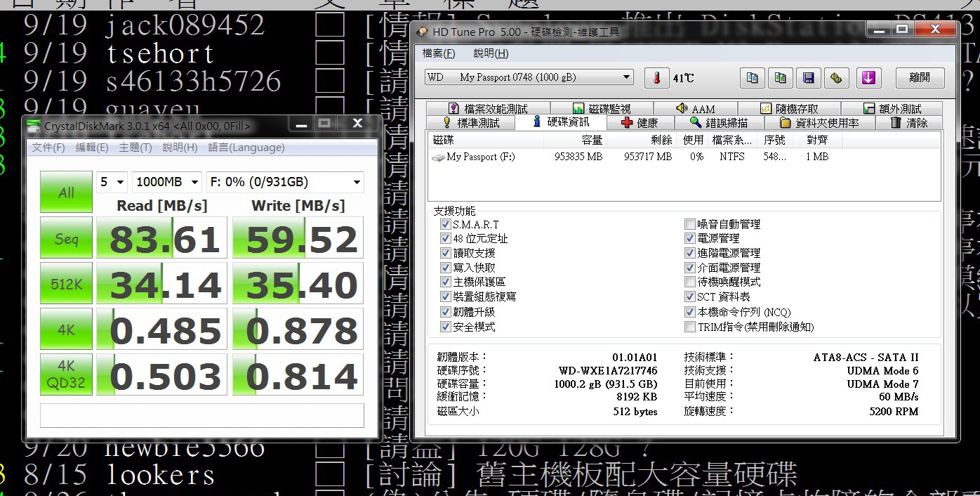The image size is (980, 496).
Task: Open the 說明(H) menu in HD Tune
Action: 491,53
